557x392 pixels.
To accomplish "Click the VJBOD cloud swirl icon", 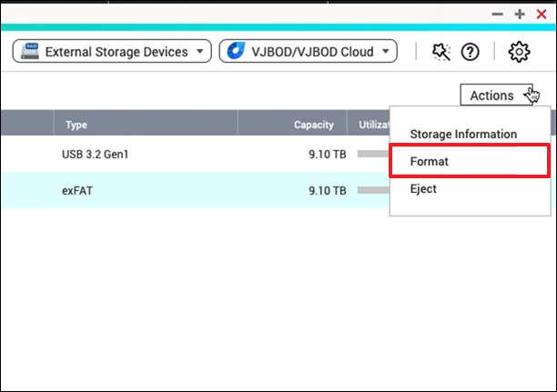I will point(236,51).
